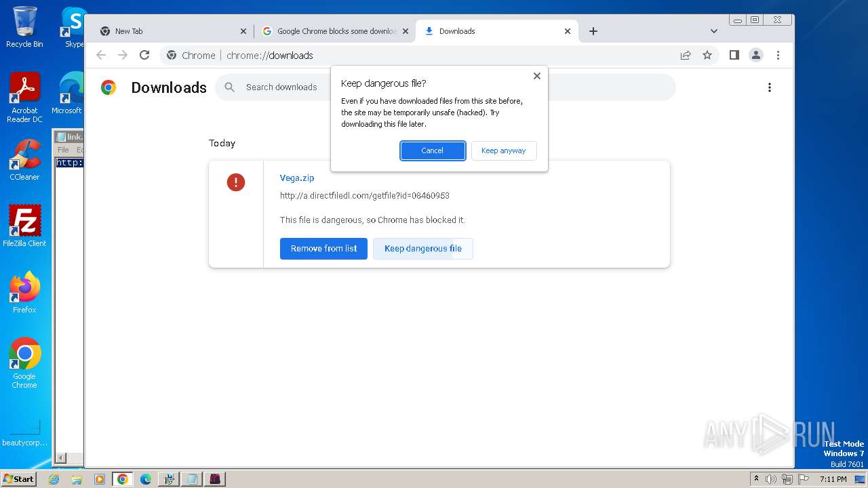Launch CCleaner from the desktop
Image resolution: width=868 pixels, height=488 pixels.
(x=24, y=160)
